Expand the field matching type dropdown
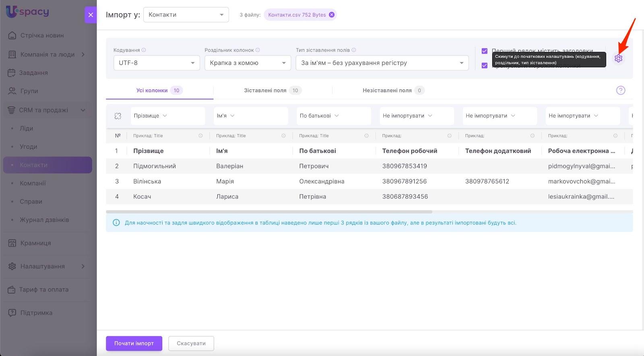Viewport: 644px width, 356px height. 382,63
